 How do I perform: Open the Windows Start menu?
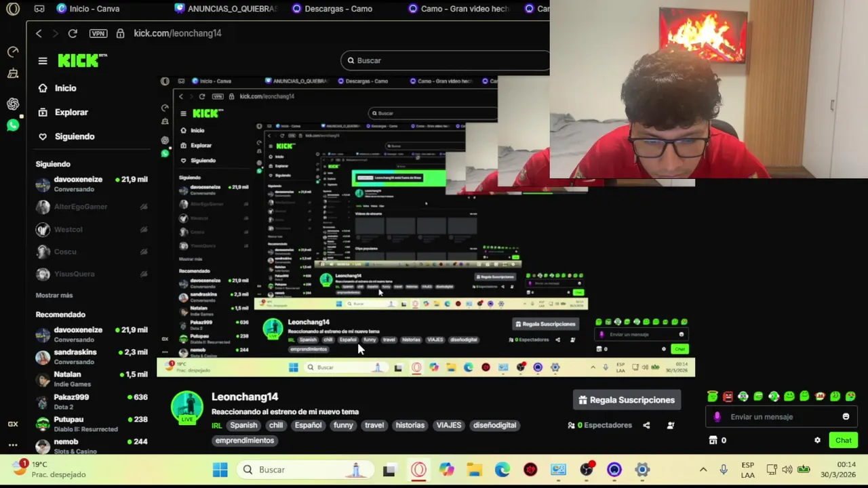click(220, 470)
